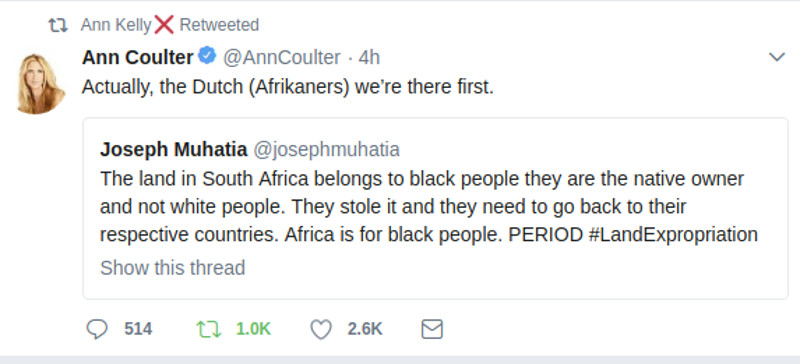This screenshot has height=364, width=800.
Task: Open Ann Coulter's profile photo
Action: point(40,83)
